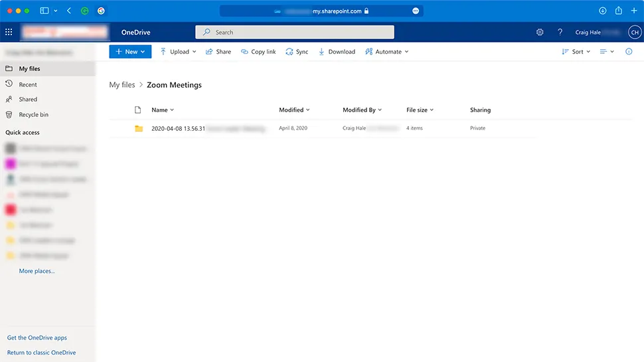
Task: Open the view layout switcher dropdown
Action: pyautogui.click(x=607, y=52)
